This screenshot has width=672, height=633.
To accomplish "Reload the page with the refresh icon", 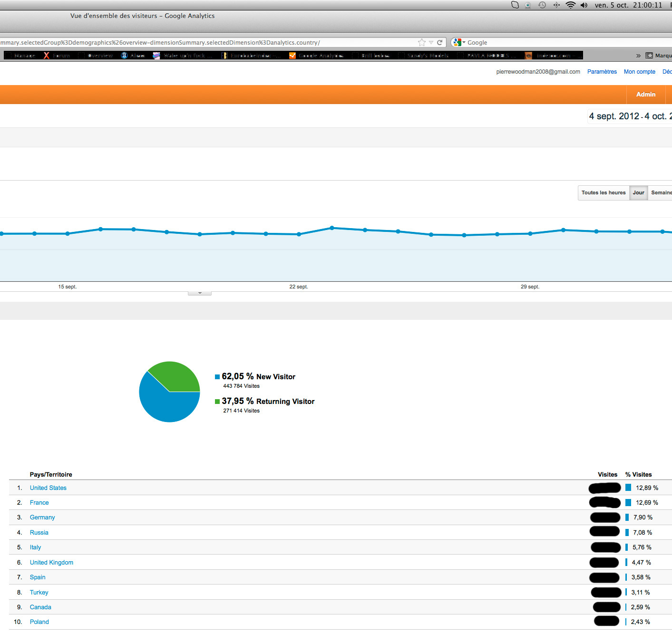I will (x=440, y=42).
